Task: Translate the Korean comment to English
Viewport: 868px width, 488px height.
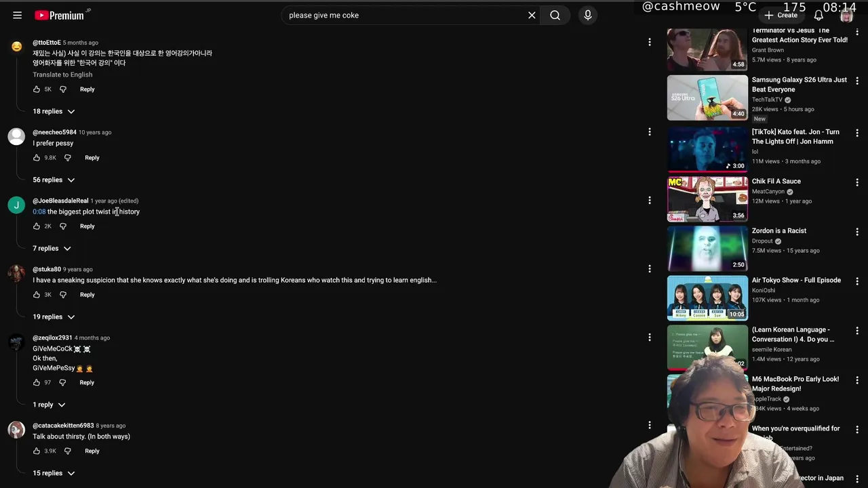Action: 62,75
